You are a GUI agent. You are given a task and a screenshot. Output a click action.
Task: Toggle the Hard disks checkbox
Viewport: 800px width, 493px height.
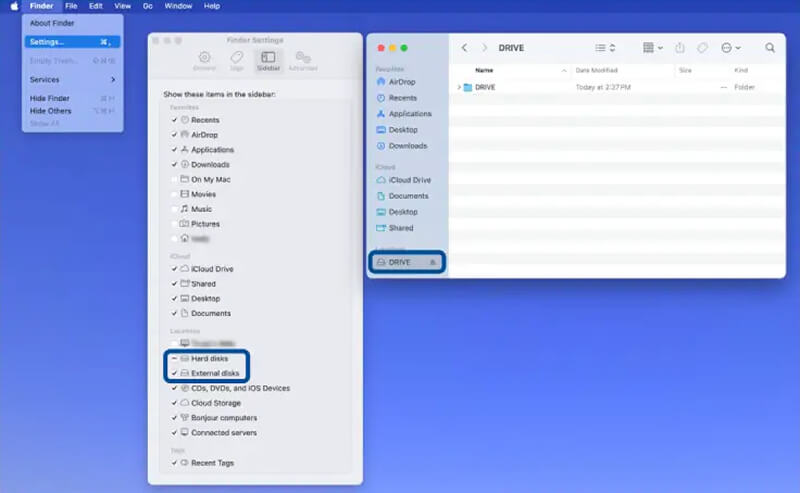[174, 359]
